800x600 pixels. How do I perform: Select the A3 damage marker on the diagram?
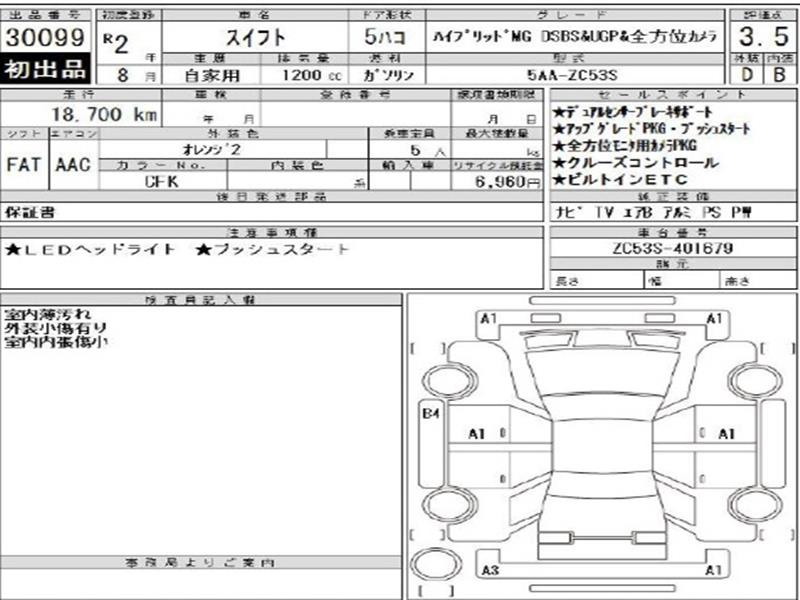pos(489,571)
